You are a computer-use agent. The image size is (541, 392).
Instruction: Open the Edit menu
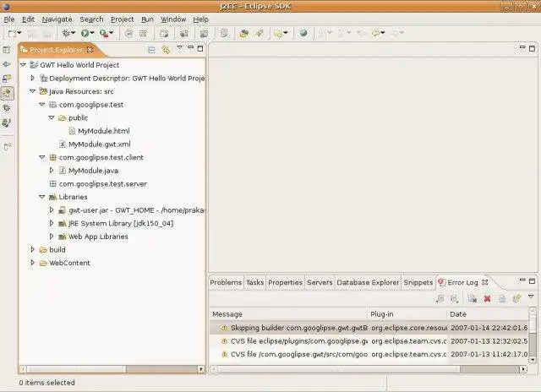point(28,19)
